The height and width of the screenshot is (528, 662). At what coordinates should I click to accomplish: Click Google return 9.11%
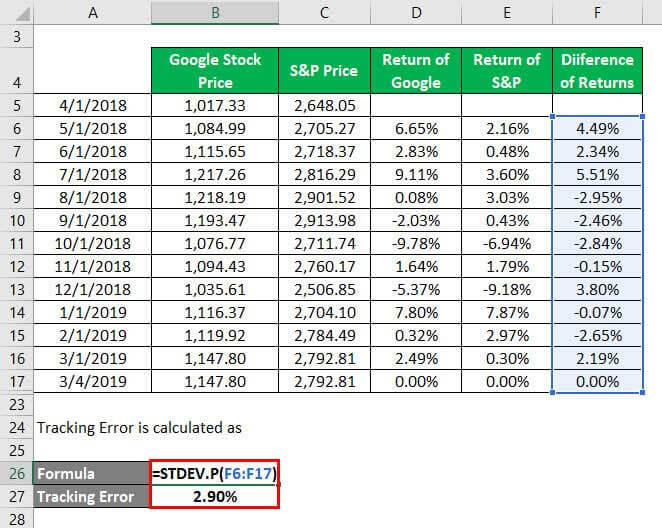coord(416,174)
